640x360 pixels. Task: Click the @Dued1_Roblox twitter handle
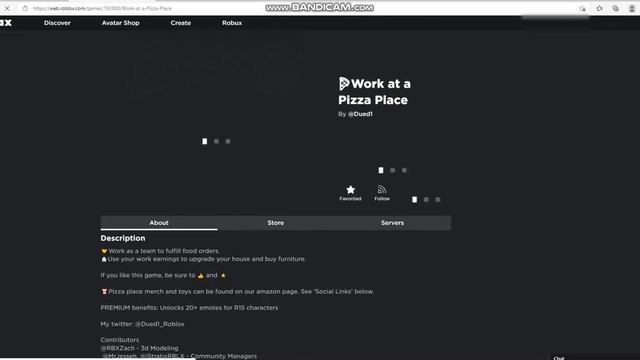tap(160, 324)
